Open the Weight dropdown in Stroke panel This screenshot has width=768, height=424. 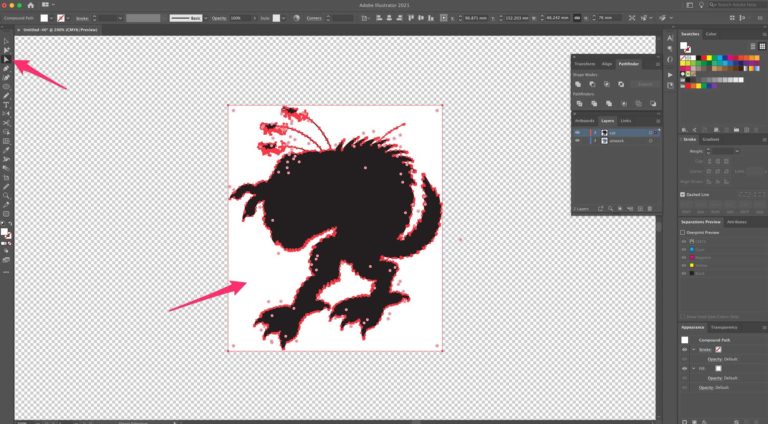(x=737, y=151)
